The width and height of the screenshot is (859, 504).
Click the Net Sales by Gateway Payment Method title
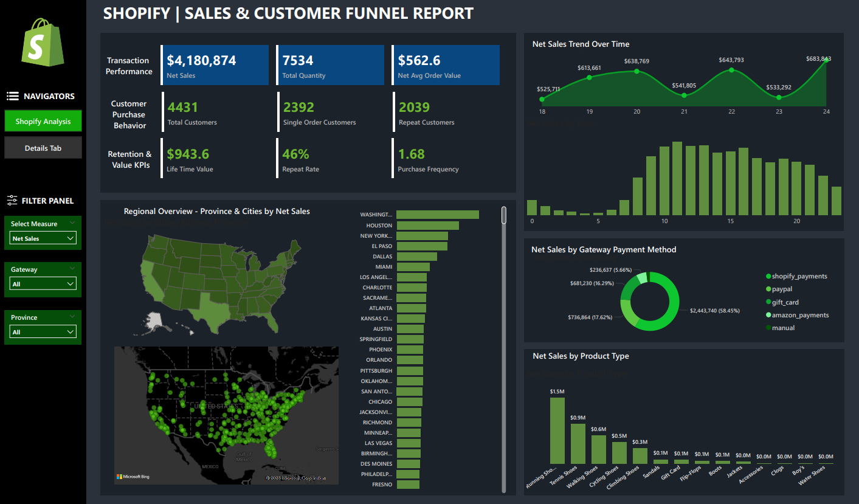coord(604,249)
